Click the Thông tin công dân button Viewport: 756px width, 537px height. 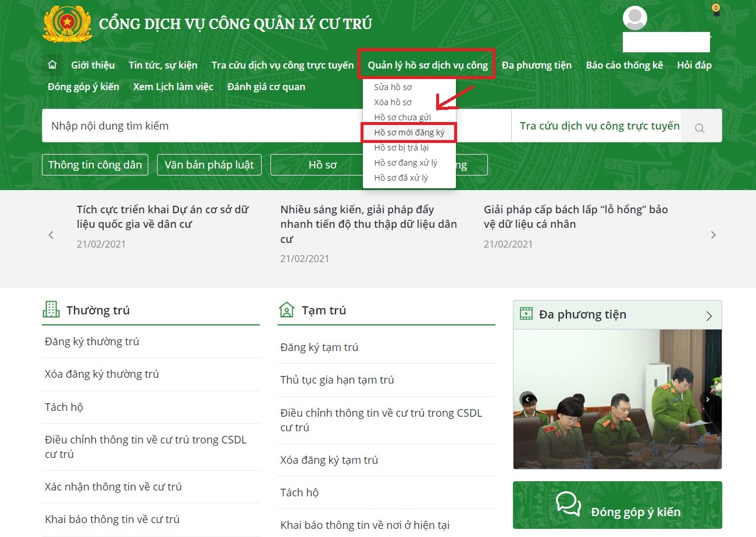(x=95, y=164)
